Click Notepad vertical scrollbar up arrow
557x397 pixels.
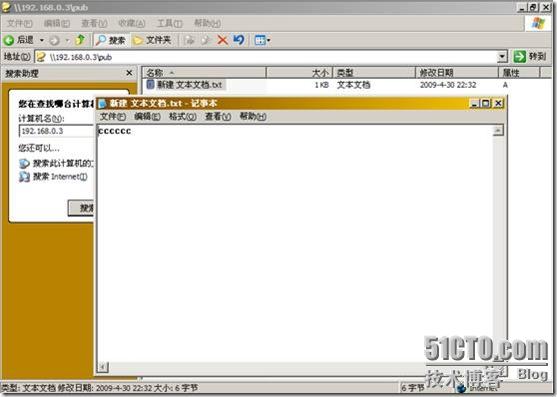click(x=498, y=130)
